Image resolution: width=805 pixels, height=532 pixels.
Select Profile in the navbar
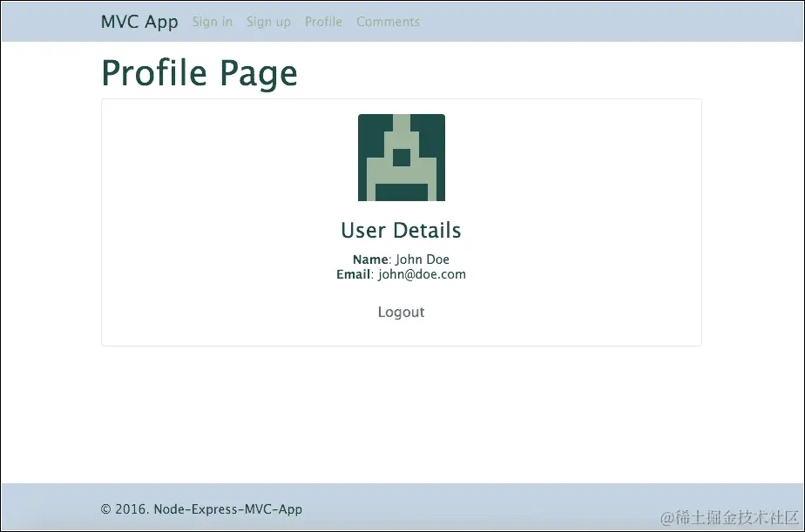(x=323, y=22)
